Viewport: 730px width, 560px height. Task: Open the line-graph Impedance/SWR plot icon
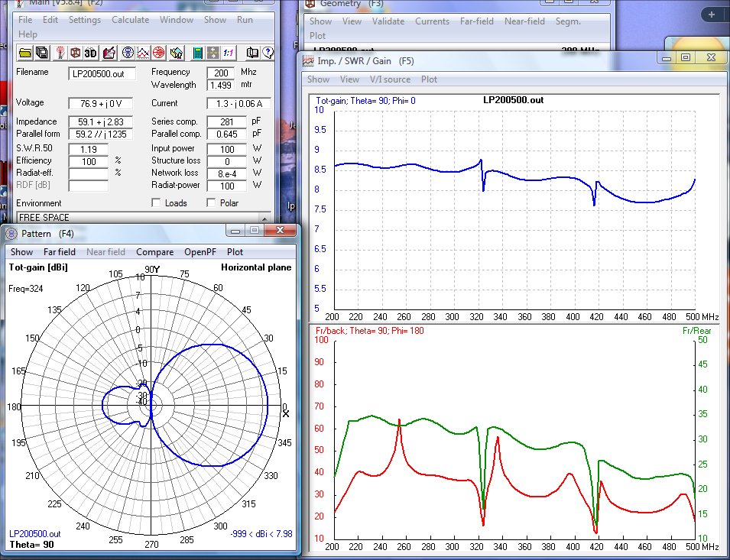143,53
